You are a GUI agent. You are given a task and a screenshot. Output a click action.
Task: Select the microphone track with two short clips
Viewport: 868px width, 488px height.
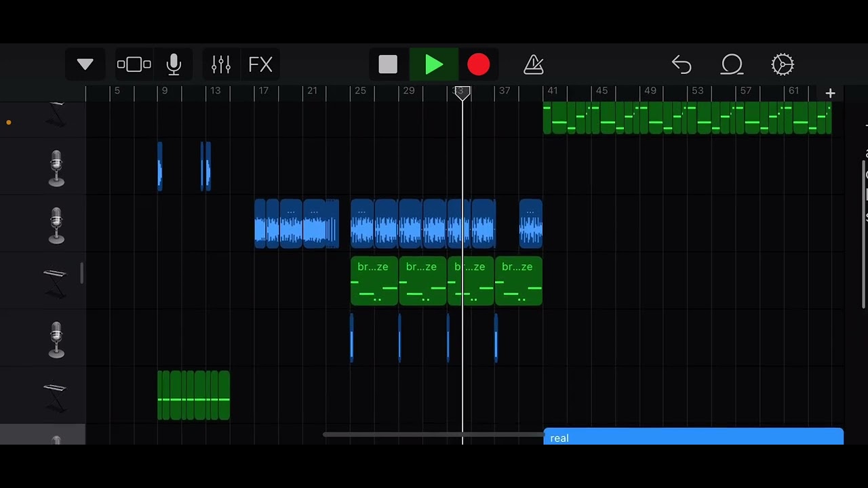click(56, 167)
